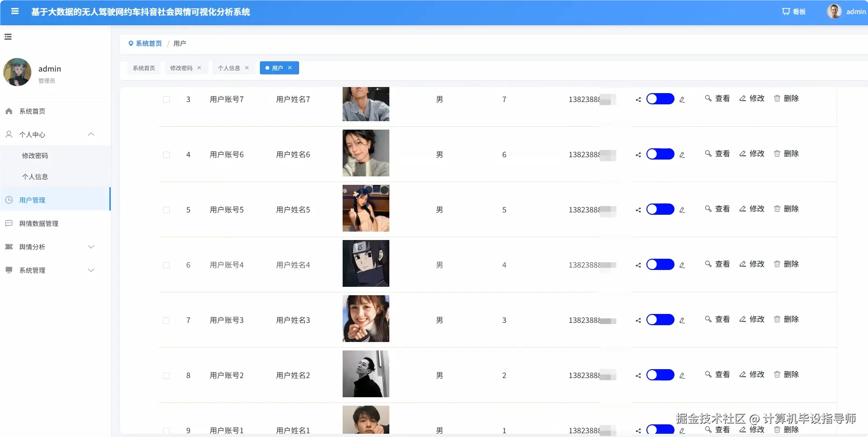The image size is (868, 437).
Task: Click 查看 for 用户账号7
Action: [717, 99]
